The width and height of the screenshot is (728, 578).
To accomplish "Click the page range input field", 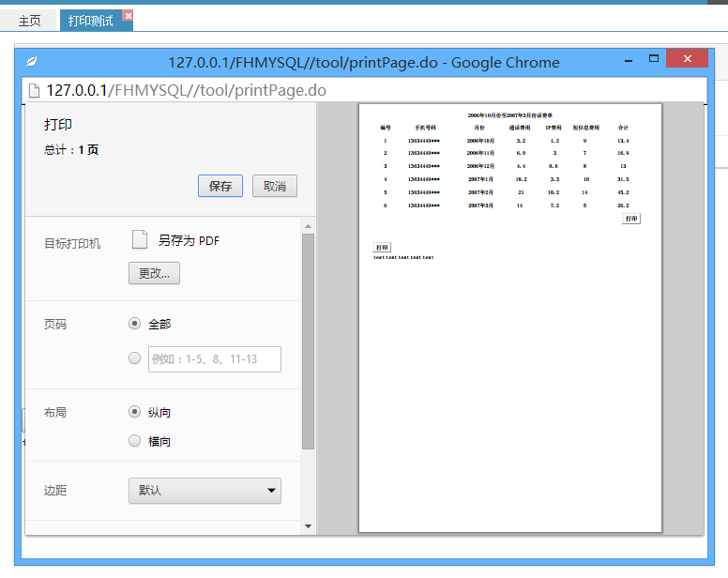I will click(215, 358).
